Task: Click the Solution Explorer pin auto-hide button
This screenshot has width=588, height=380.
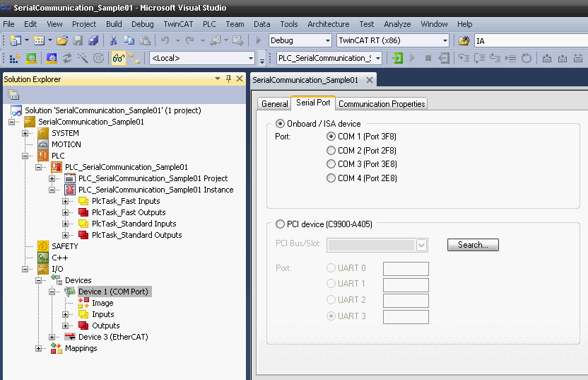Action: [228, 79]
